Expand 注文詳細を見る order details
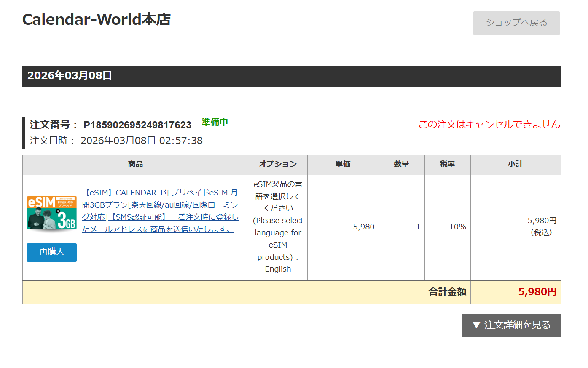 (x=511, y=325)
